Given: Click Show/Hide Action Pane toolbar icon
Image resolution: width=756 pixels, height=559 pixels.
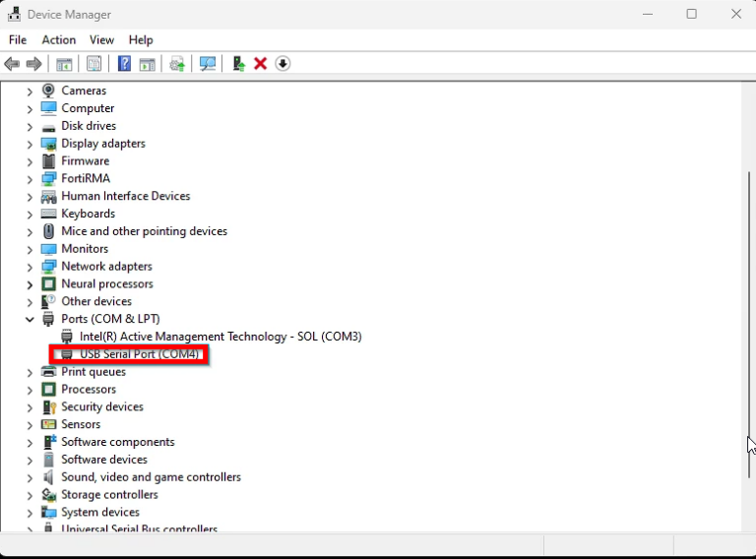Looking at the screenshot, I should point(147,64).
